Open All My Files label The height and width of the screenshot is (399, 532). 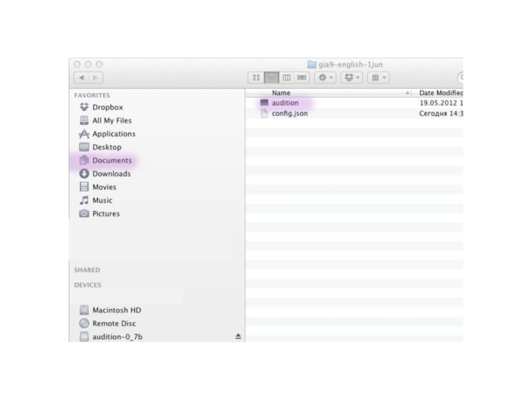[x=112, y=120]
